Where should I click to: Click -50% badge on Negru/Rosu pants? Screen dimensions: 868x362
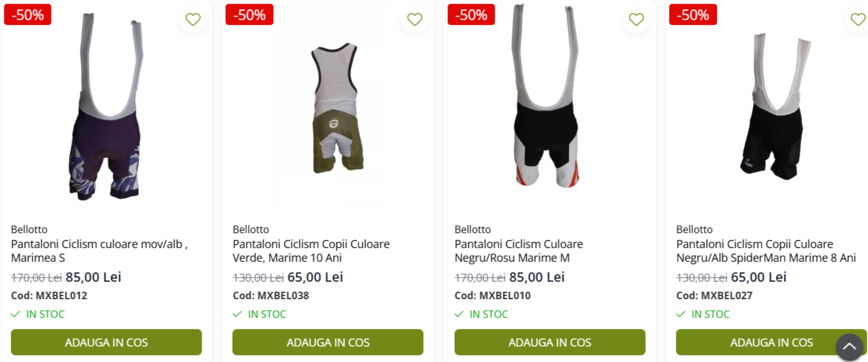471,14
